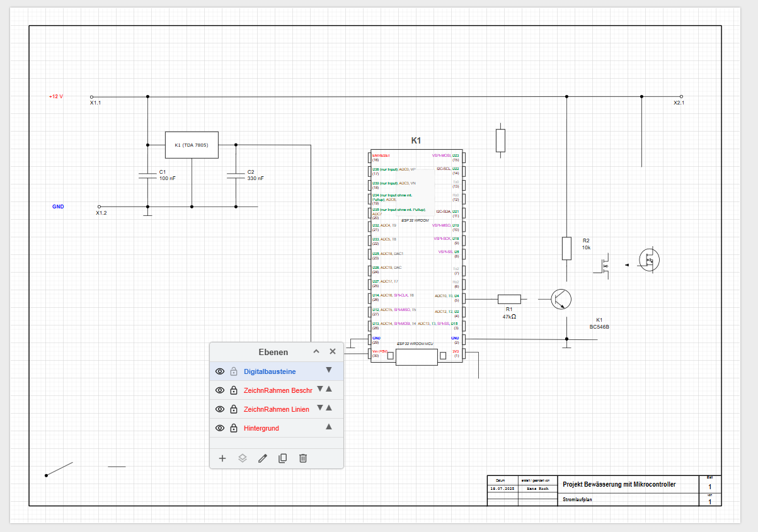Click the stacked layers icon in footer
758x532 pixels.
tap(243, 458)
